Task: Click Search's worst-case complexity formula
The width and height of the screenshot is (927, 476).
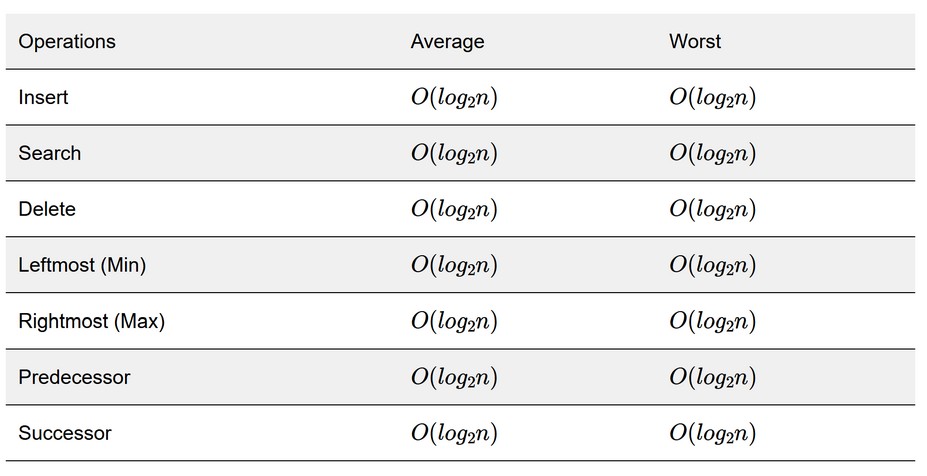Action: [x=712, y=154]
